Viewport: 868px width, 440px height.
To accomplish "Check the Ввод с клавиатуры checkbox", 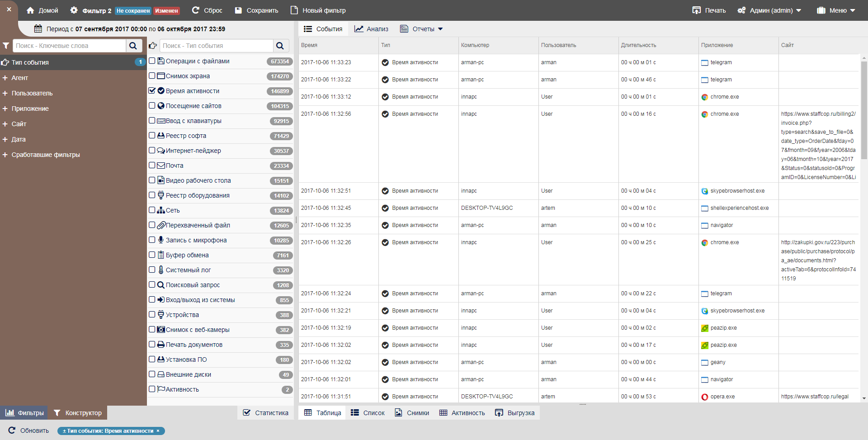I will (x=152, y=120).
